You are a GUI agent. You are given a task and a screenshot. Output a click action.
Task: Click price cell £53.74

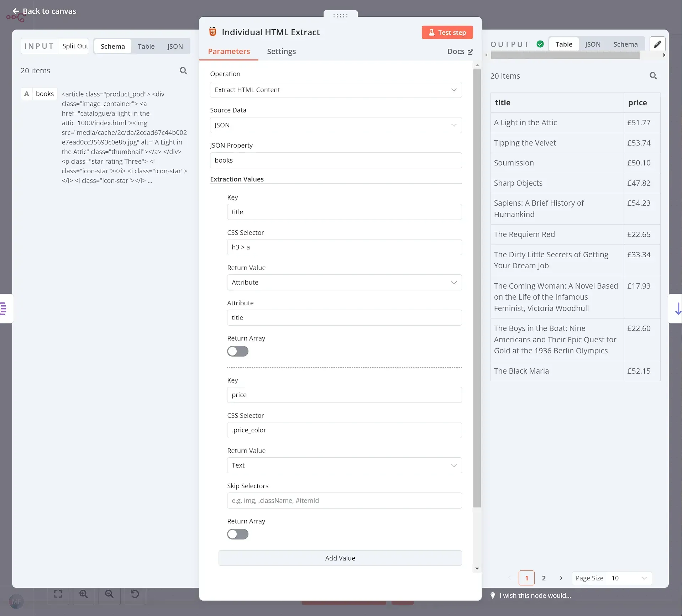642,143
